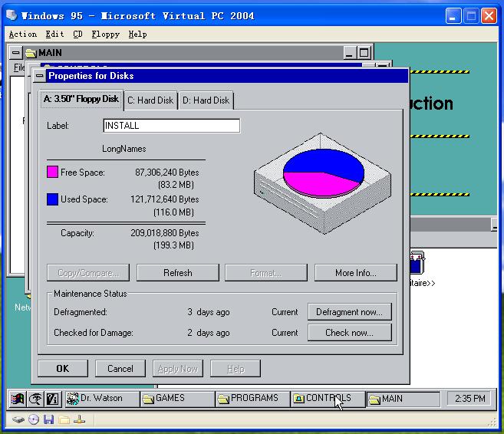Click Check now... button
Viewport: 504px width, 434px height.
click(x=350, y=333)
